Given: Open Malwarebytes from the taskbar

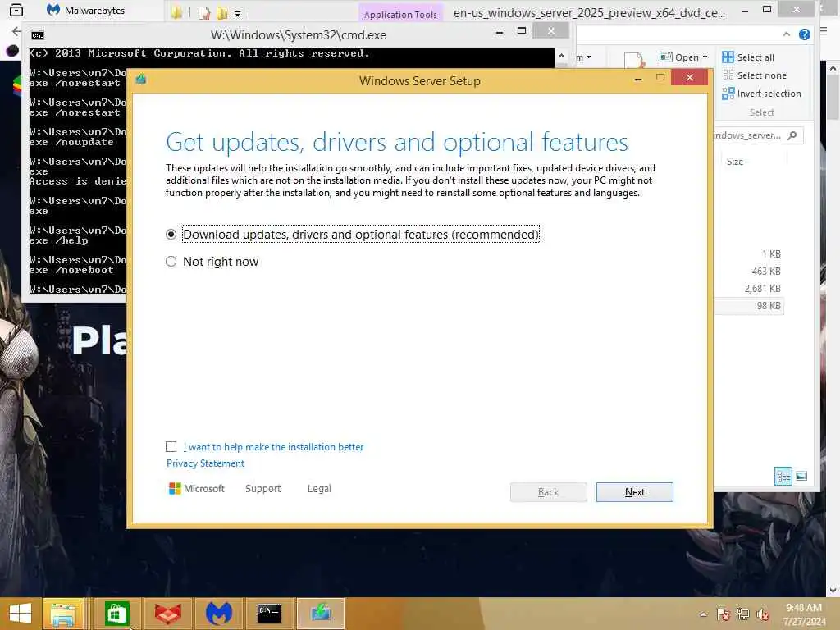Looking at the screenshot, I should pos(218,614).
